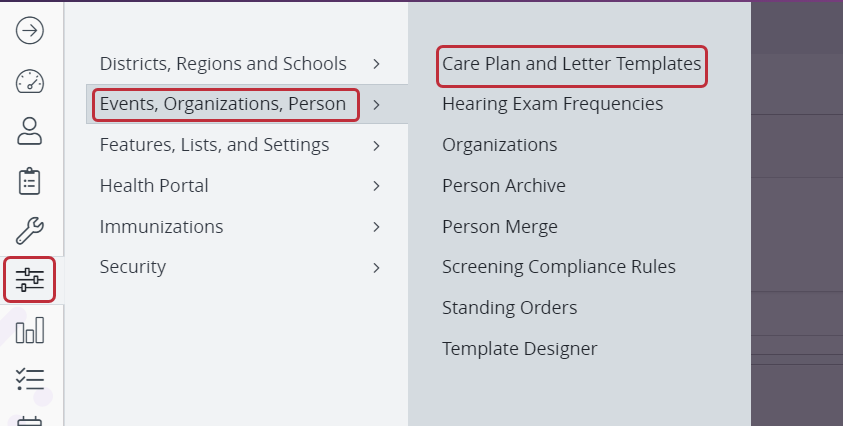This screenshot has height=426, width=843.
Task: Launch the Template Designer
Action: (x=519, y=349)
